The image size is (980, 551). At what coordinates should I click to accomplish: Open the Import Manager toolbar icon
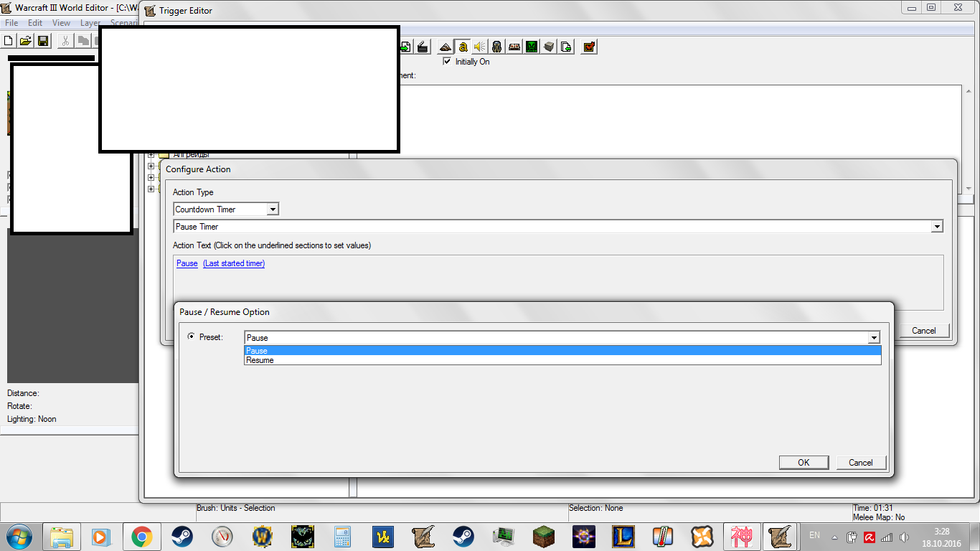click(566, 47)
